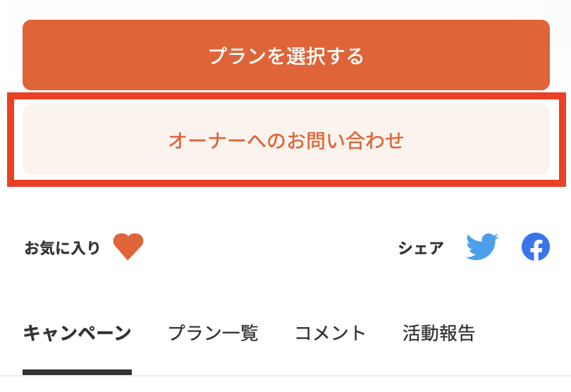Switch to the 活動報告 tab
The image size is (571, 392).
coord(439,333)
